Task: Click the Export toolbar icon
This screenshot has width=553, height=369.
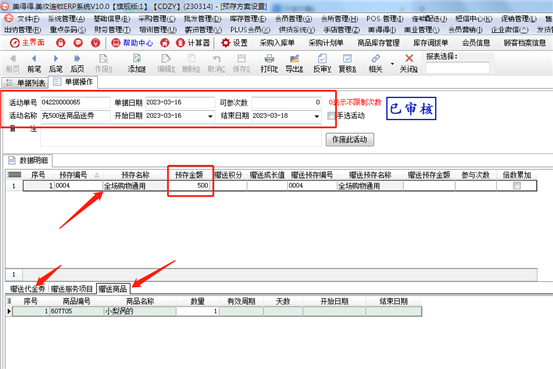Action: 294,59
